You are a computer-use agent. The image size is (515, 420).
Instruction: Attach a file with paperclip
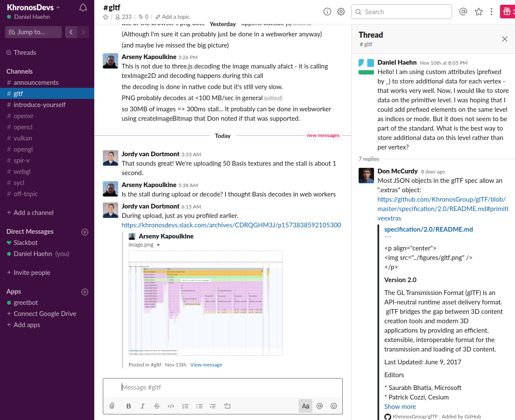click(112, 406)
